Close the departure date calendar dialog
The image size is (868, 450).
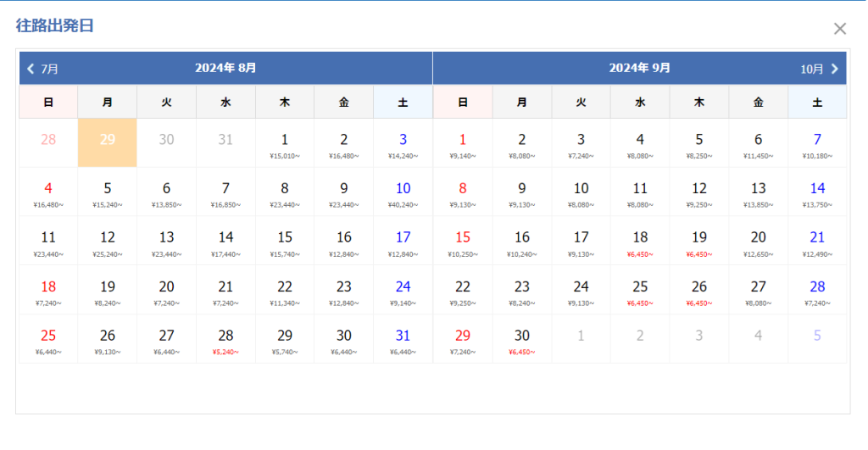(x=839, y=29)
